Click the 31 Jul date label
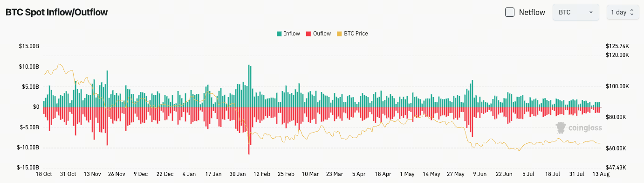644x183 pixels. (x=577, y=174)
